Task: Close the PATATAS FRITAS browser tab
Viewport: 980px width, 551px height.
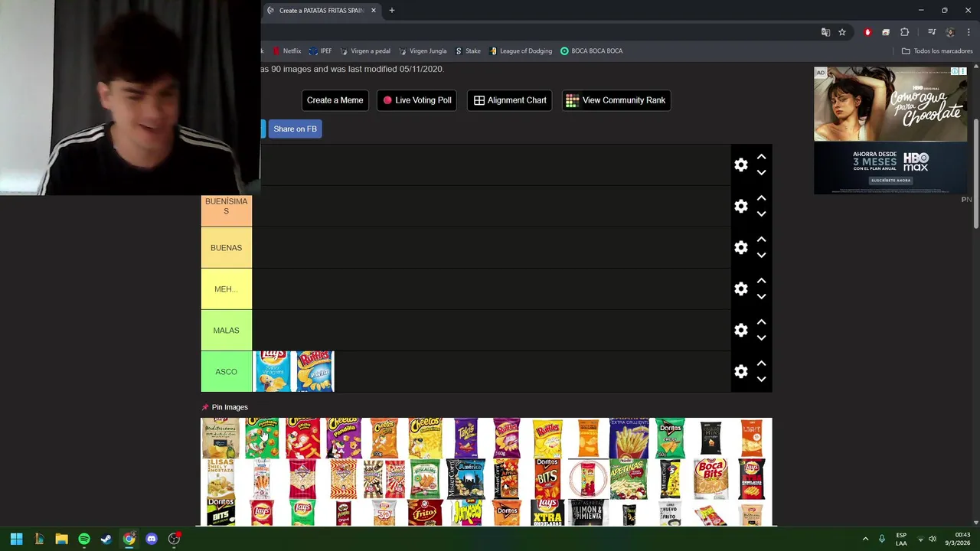Action: click(x=374, y=11)
